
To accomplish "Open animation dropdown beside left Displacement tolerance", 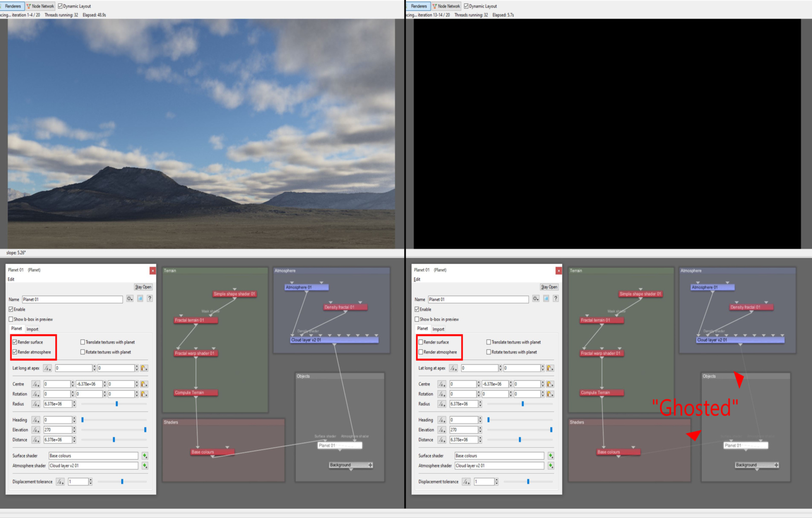I will [60, 482].
